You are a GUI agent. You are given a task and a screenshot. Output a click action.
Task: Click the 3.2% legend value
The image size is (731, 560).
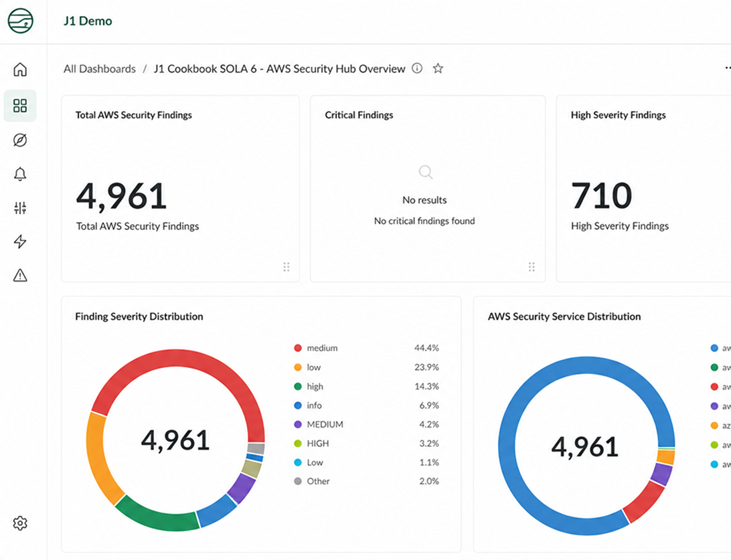[x=429, y=444]
